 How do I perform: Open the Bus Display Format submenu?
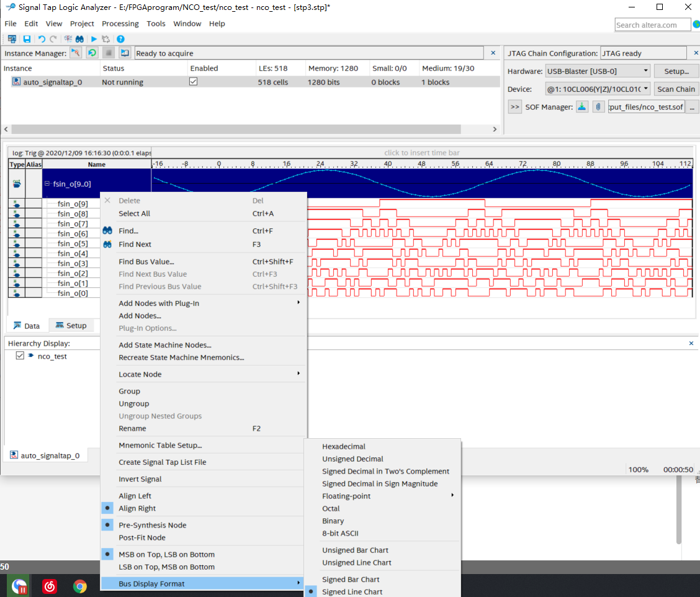coord(202,583)
